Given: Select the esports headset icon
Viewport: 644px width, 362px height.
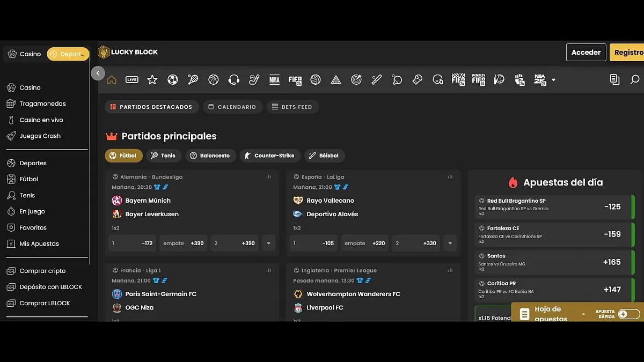Looking at the screenshot, I should pos(234,80).
